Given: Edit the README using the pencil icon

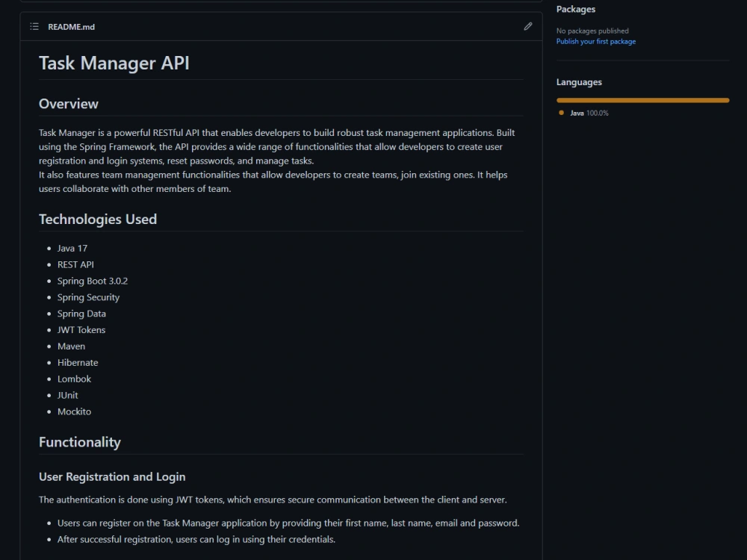Looking at the screenshot, I should coord(528,26).
